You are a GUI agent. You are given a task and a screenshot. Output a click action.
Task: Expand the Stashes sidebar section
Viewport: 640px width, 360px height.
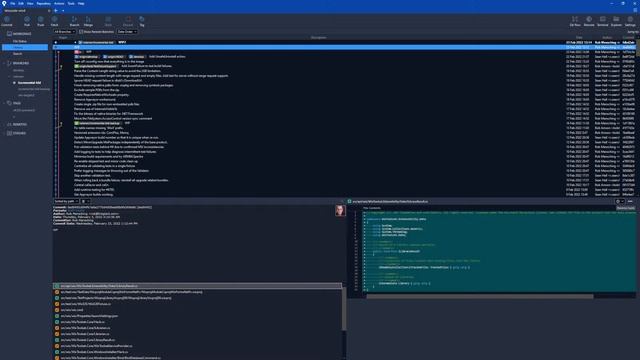click(x=4, y=133)
